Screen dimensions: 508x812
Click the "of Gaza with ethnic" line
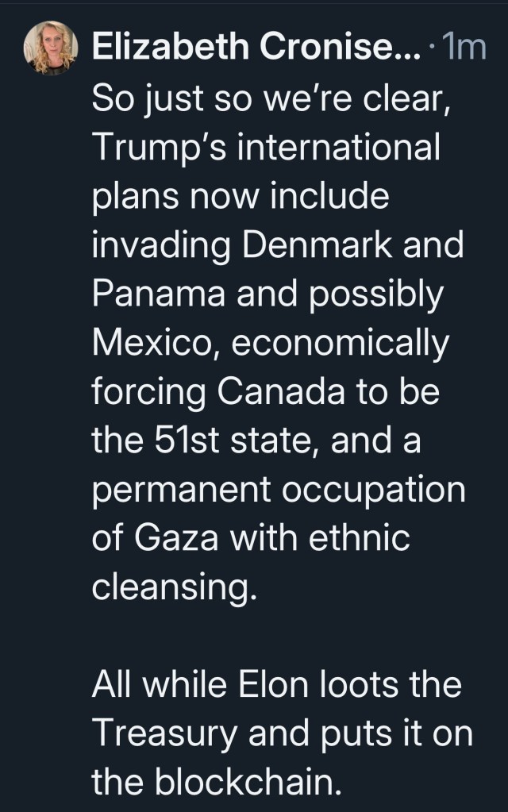click(251, 539)
